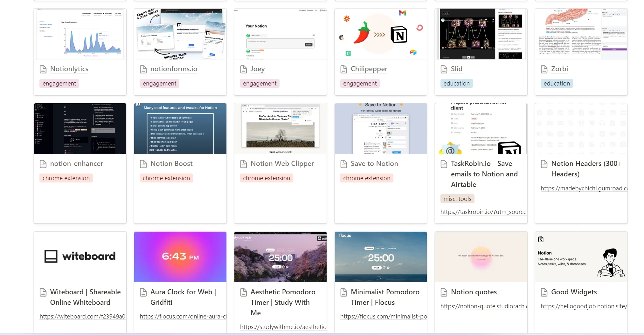
Task: Open the witeboard logo cover image
Action: [x=80, y=257]
